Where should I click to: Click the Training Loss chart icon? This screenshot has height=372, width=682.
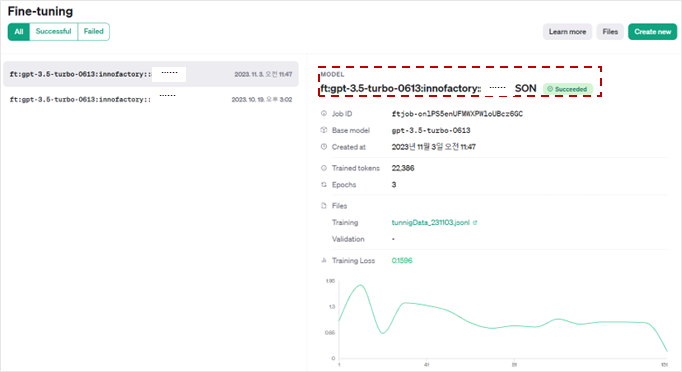pos(324,260)
